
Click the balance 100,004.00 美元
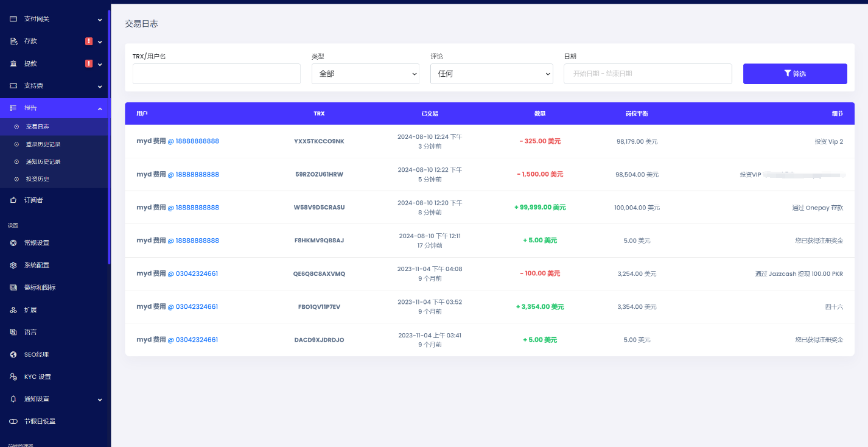(x=637, y=208)
